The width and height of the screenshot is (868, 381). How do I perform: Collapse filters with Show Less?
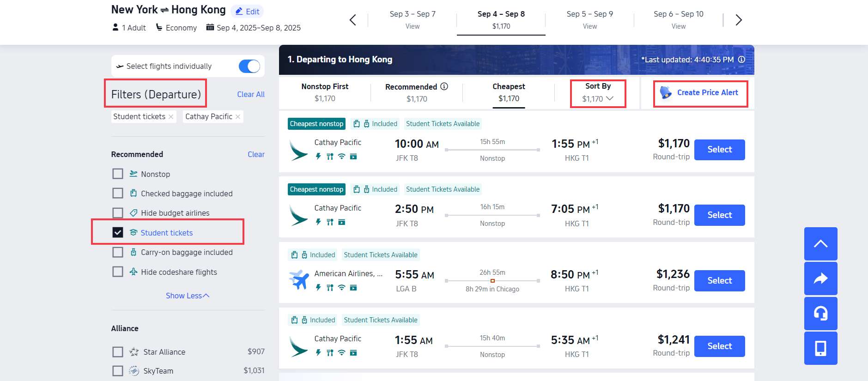tap(187, 296)
